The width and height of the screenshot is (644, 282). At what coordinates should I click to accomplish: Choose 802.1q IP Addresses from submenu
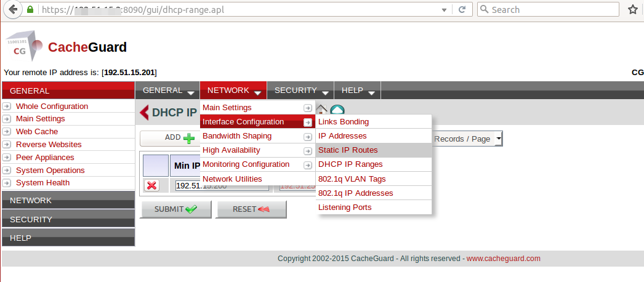tap(374, 193)
